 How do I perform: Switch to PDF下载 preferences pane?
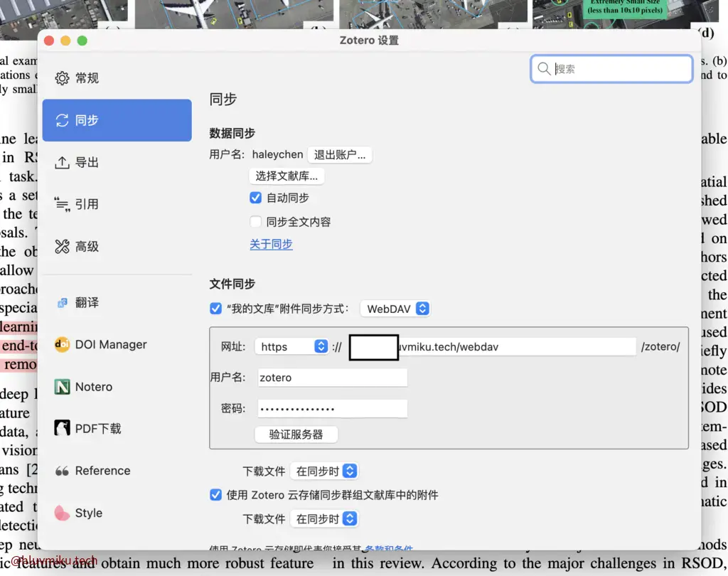point(117,428)
